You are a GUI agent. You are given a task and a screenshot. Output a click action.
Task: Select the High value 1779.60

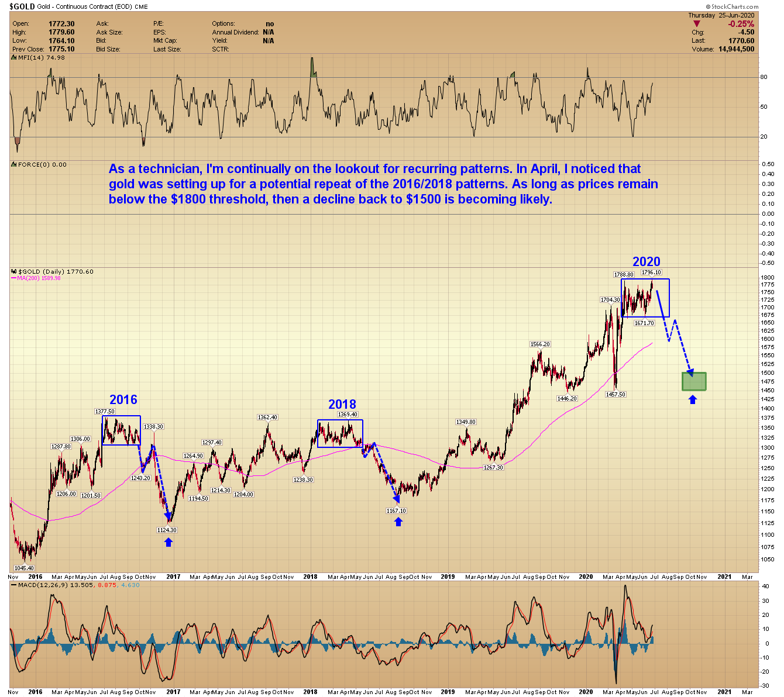pyautogui.click(x=61, y=32)
